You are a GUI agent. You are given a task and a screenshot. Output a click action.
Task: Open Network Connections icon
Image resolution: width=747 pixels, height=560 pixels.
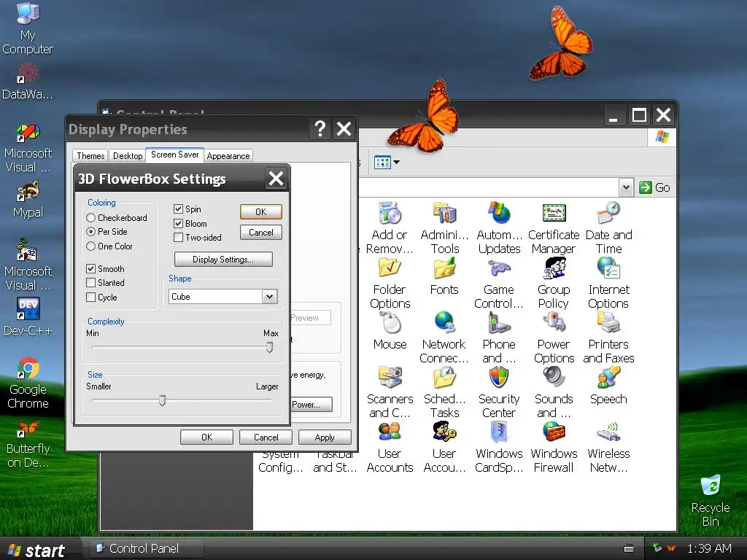pyautogui.click(x=444, y=322)
